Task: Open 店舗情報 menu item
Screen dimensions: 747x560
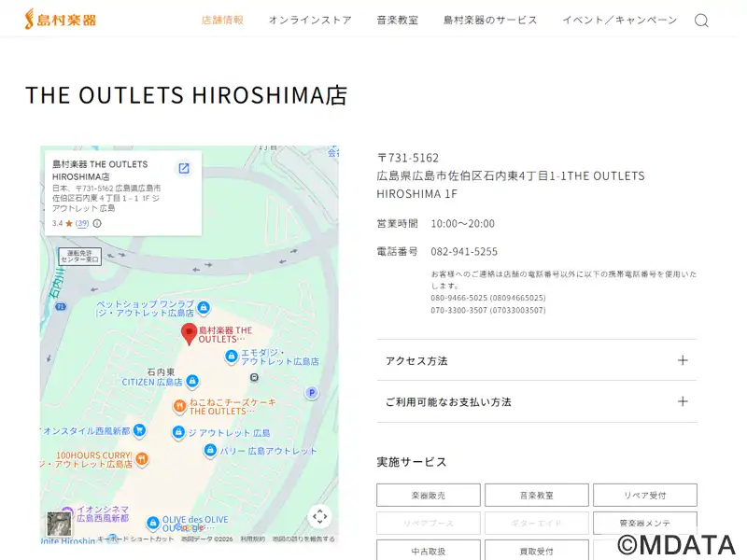Action: tap(222, 20)
